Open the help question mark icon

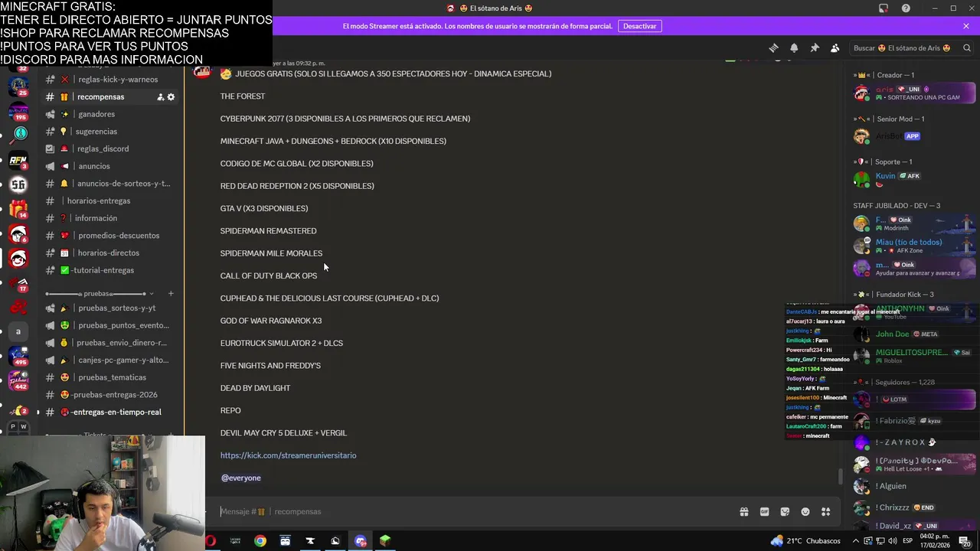(x=906, y=8)
